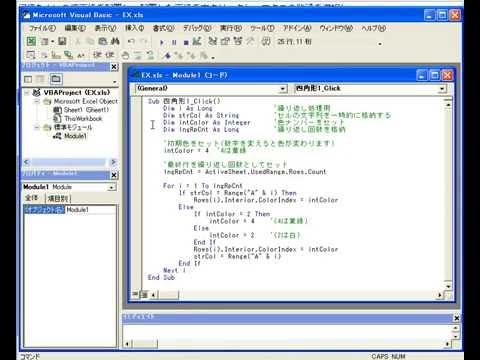Select Sheet1 (Sheet1) in project tree
480x360 pixels.
[86, 110]
